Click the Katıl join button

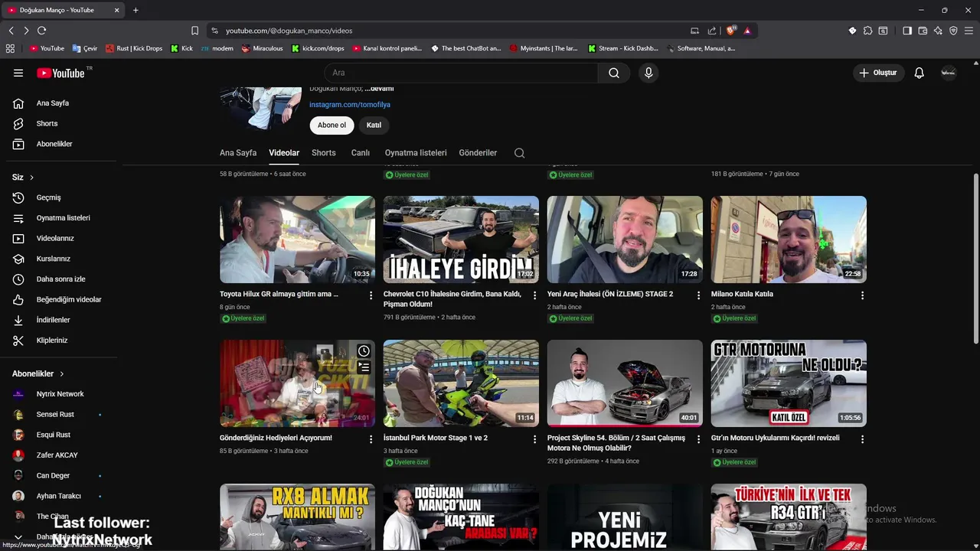pos(374,125)
